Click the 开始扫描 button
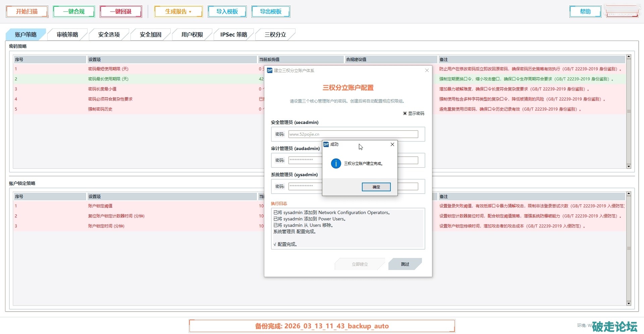Screen dimensions: 644x334 click(27, 12)
